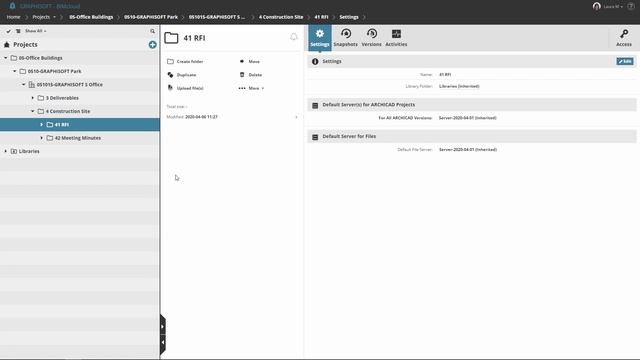The height and width of the screenshot is (360, 640).
Task: Click the notification bell next to 41 RFI
Action: 293,37
